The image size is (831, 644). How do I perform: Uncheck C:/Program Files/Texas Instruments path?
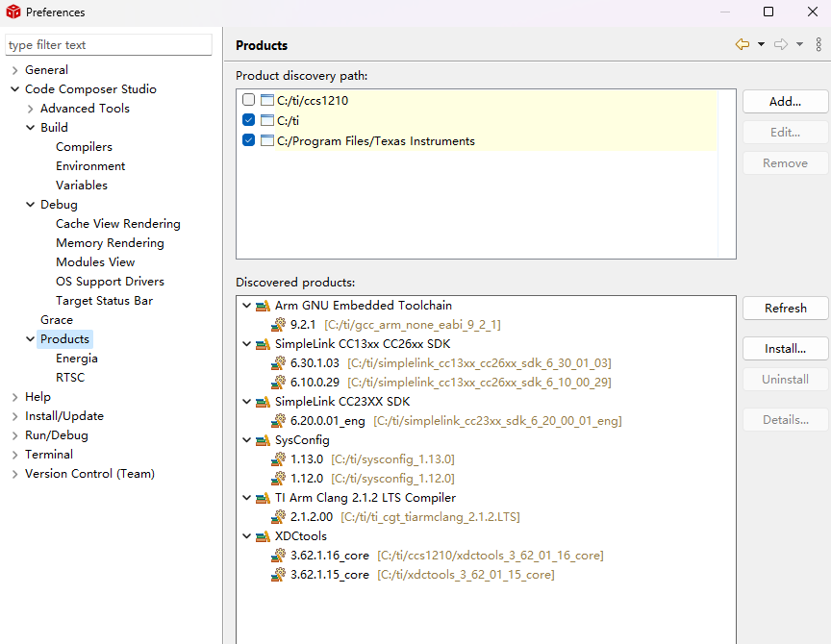pos(249,140)
